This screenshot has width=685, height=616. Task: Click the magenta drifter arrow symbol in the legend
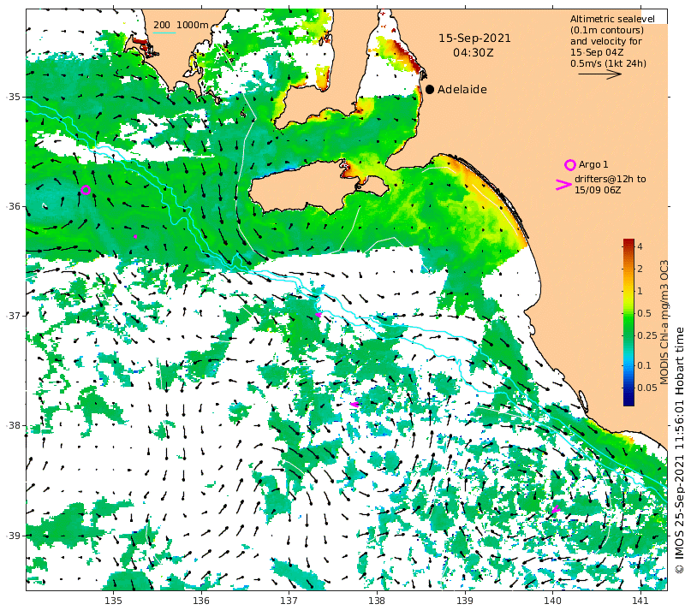pyautogui.click(x=563, y=185)
